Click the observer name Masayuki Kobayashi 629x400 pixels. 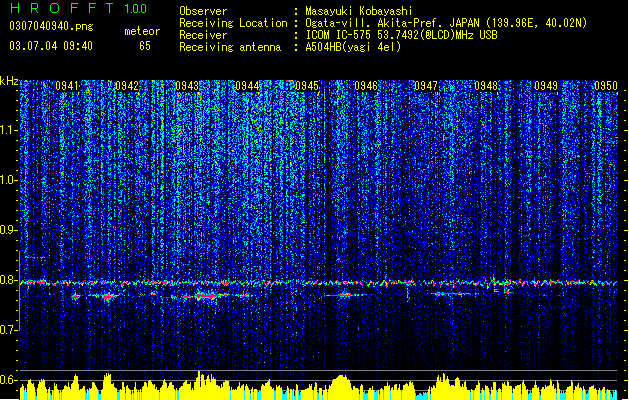[359, 11]
